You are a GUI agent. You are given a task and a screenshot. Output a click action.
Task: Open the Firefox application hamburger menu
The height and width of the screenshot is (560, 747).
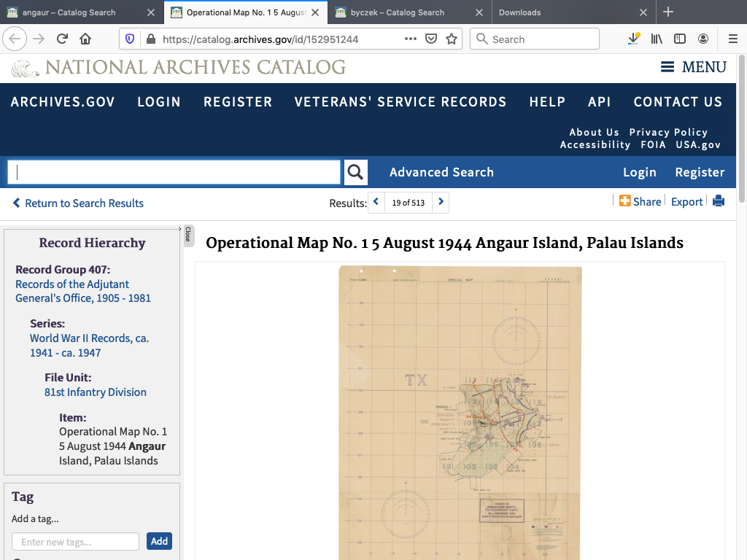pyautogui.click(x=732, y=39)
